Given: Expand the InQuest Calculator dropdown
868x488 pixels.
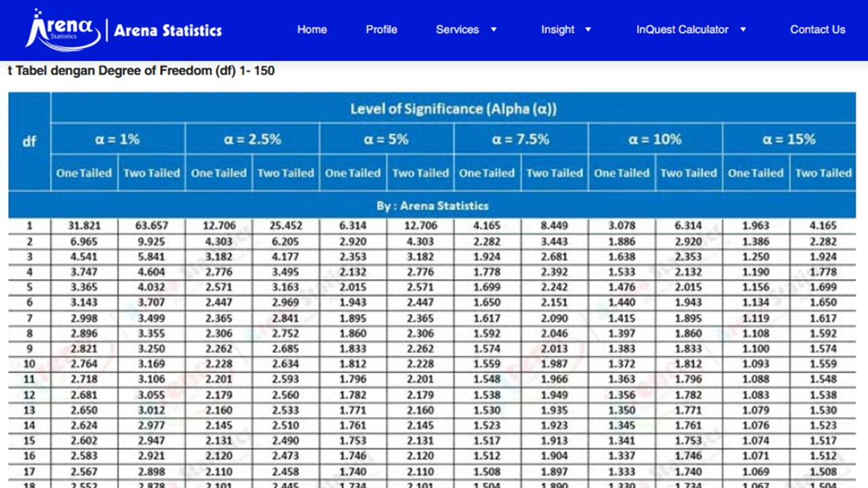Looking at the screenshot, I should [682, 30].
